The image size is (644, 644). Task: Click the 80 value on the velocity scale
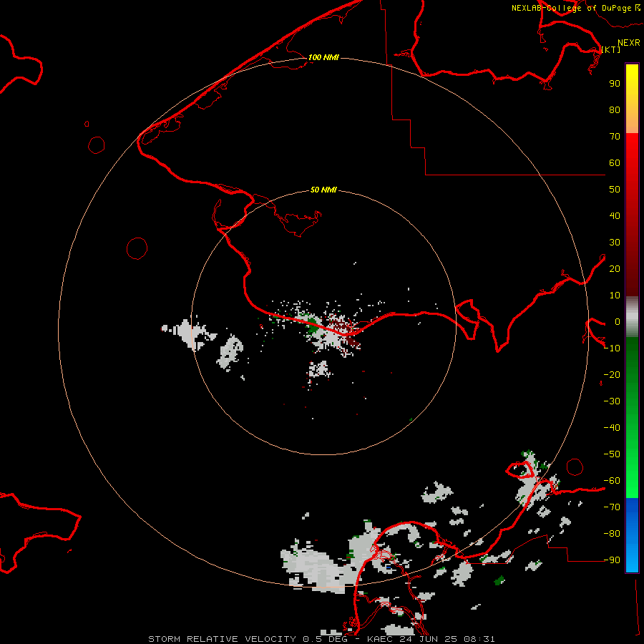[615, 109]
